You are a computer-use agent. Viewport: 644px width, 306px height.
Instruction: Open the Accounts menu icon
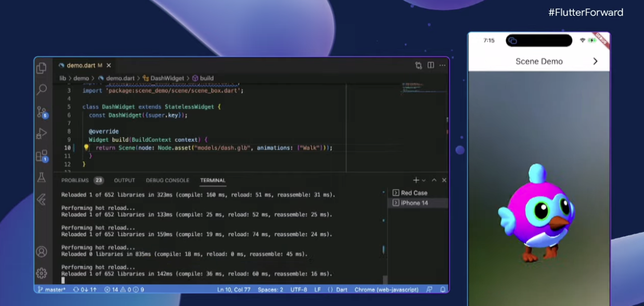(x=42, y=251)
